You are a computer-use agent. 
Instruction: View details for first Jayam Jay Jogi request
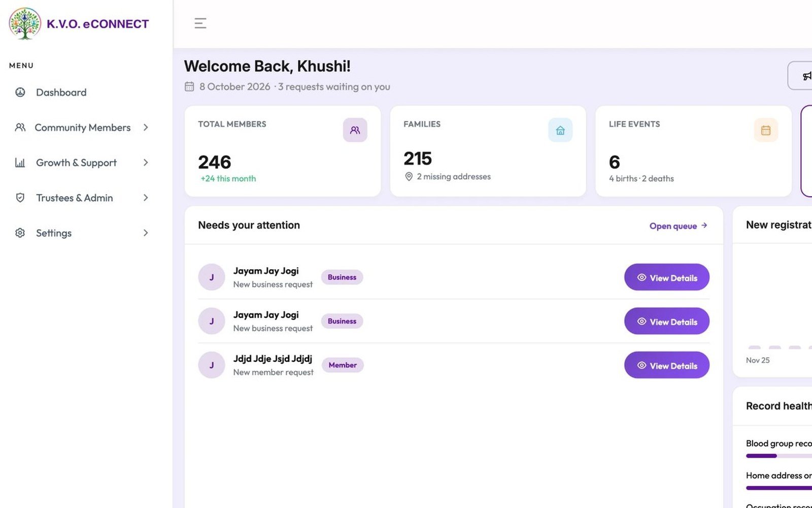667,277
